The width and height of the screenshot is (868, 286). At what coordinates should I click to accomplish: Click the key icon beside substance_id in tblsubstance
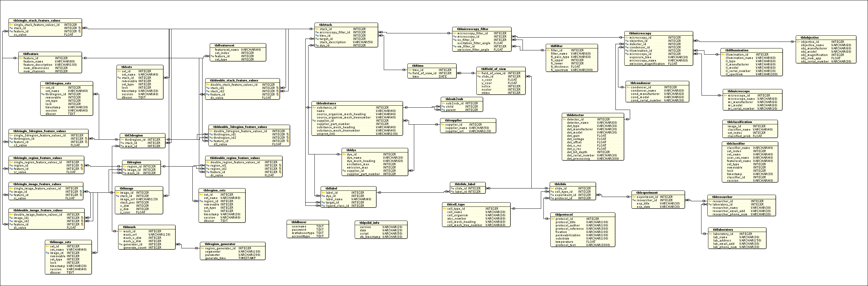(x=314, y=108)
